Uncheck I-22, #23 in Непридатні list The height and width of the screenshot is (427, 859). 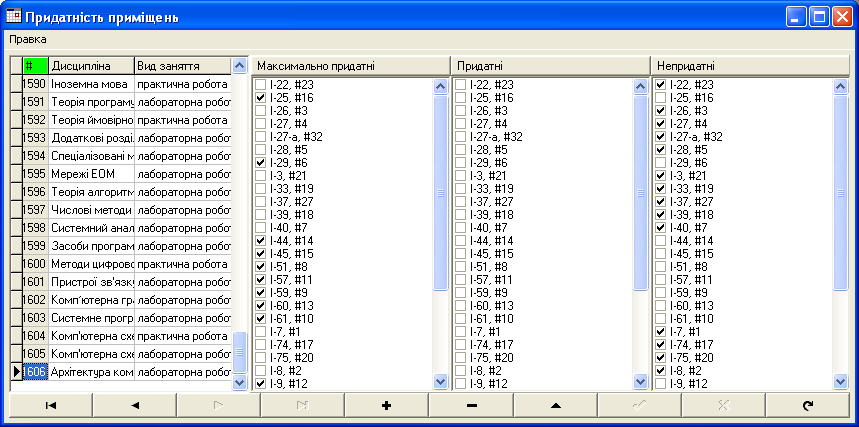661,84
